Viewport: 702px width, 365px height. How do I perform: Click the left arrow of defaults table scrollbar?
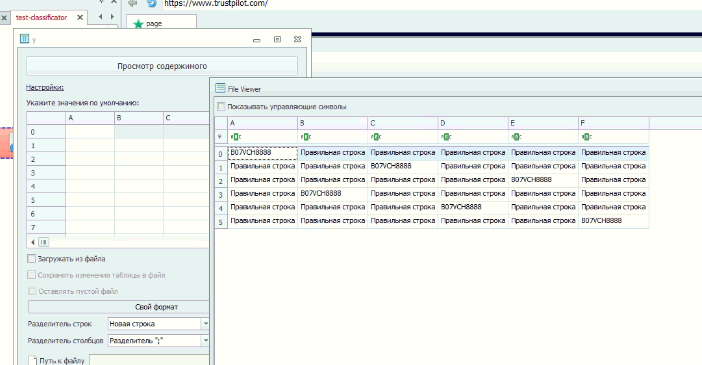(33, 242)
